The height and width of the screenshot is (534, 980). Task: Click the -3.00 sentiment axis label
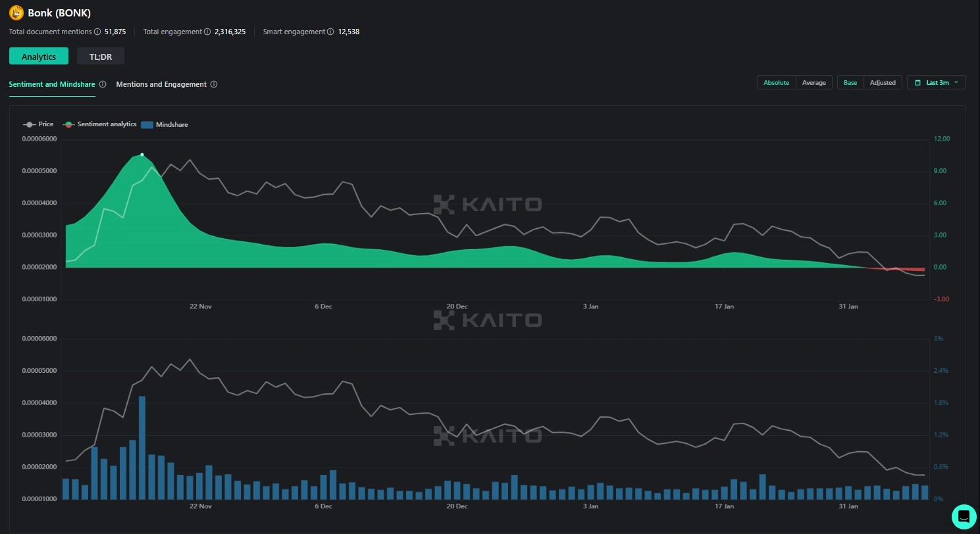pyautogui.click(x=942, y=299)
